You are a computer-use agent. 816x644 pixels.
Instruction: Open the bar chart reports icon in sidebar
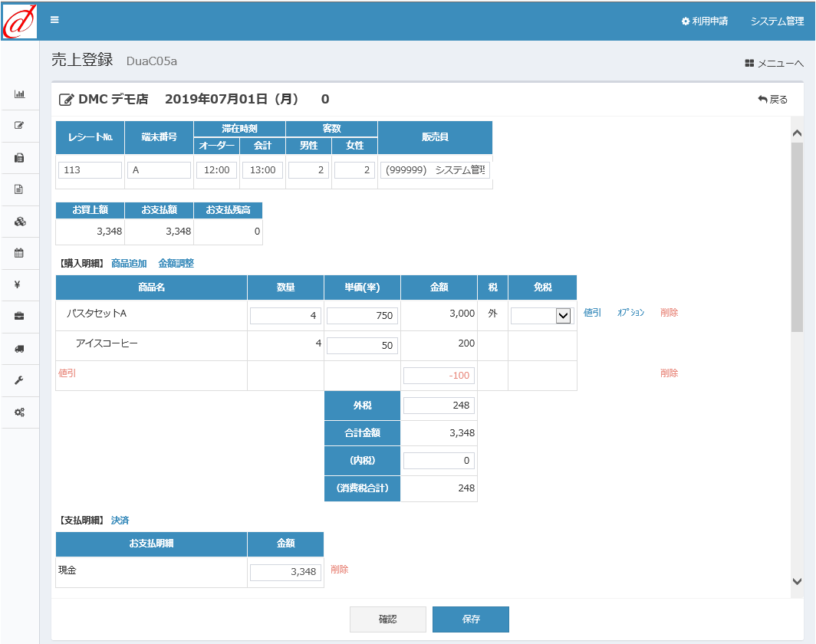pyautogui.click(x=19, y=94)
